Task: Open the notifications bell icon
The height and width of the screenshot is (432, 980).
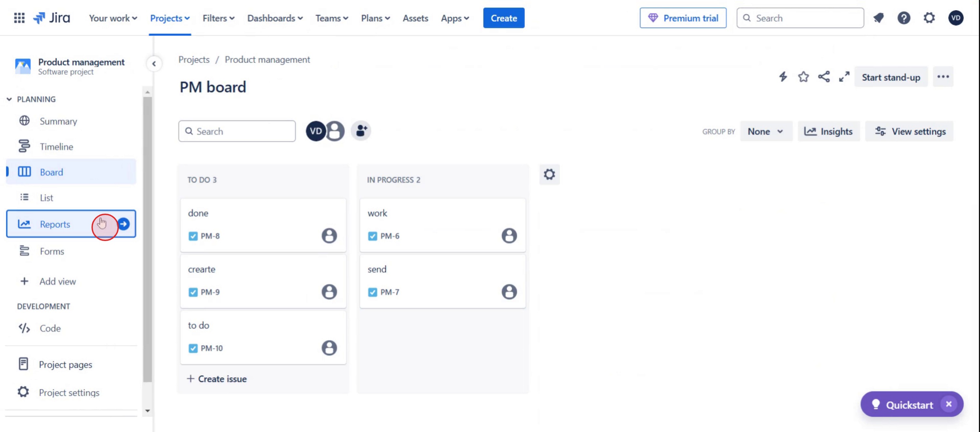Action: [x=878, y=18]
